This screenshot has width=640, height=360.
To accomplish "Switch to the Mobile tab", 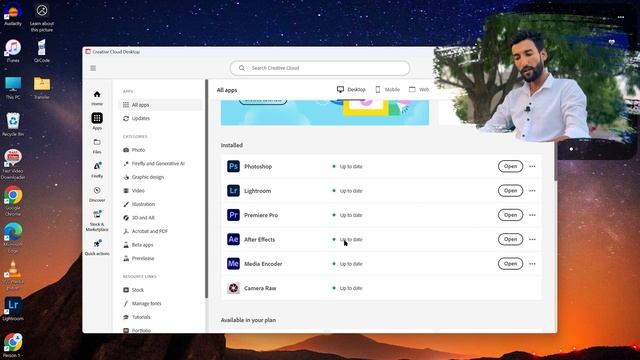I will tap(387, 89).
